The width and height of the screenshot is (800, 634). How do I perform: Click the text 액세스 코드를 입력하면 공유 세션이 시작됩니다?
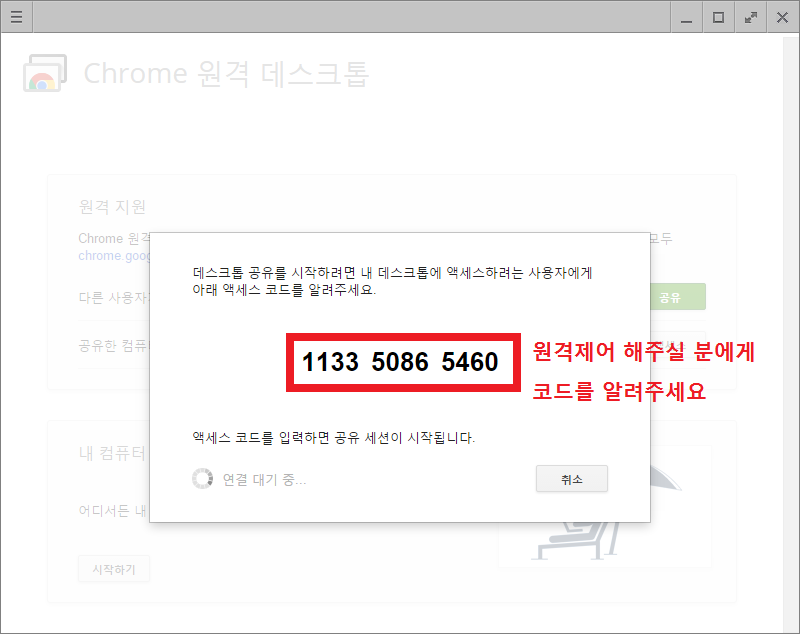pos(334,438)
